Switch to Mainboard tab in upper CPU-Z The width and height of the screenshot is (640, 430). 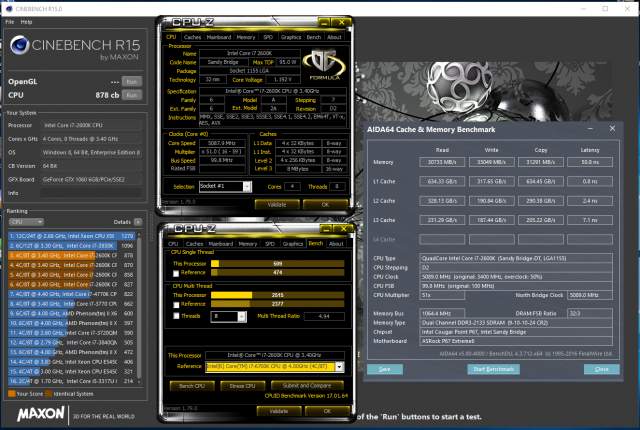219,37
